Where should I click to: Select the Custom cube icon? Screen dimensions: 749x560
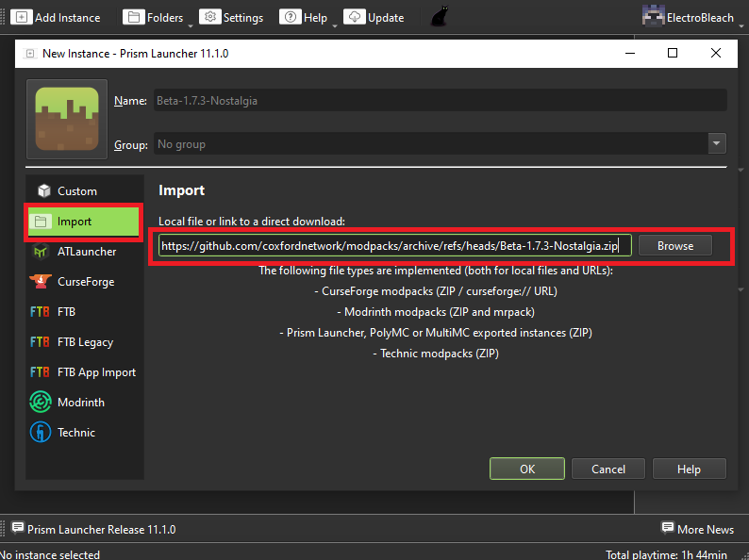click(44, 191)
